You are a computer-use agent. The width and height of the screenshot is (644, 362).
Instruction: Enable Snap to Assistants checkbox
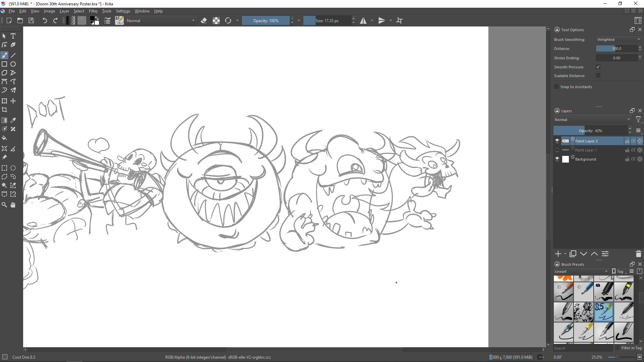(x=557, y=87)
